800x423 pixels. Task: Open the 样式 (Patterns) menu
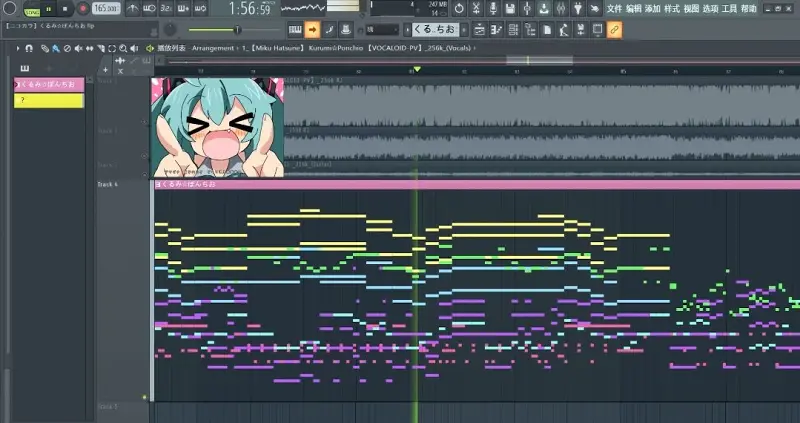671,9
